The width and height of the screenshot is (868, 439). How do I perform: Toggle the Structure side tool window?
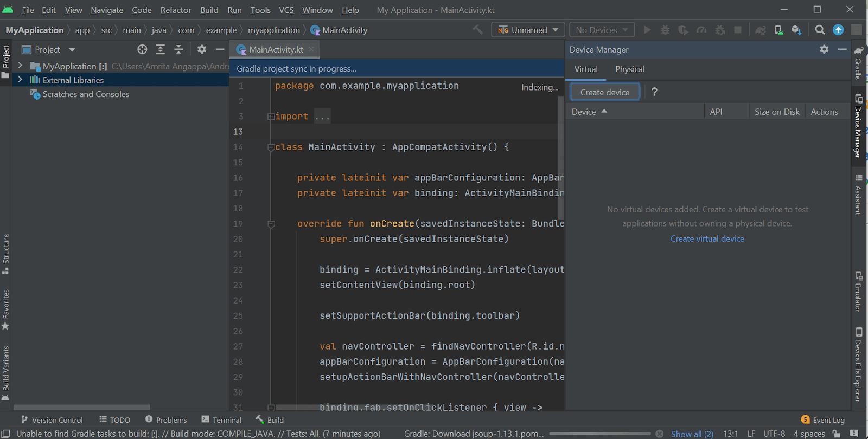click(6, 254)
